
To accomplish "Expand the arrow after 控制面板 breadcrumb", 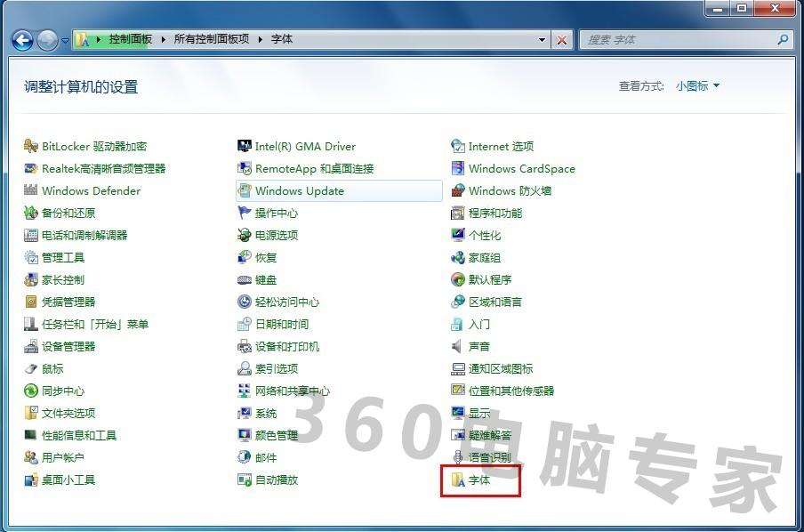I will click(x=163, y=39).
